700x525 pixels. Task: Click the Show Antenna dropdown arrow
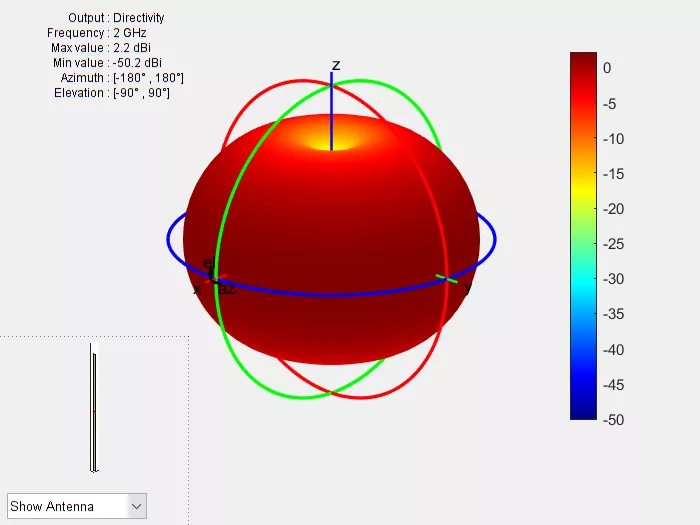click(137, 506)
